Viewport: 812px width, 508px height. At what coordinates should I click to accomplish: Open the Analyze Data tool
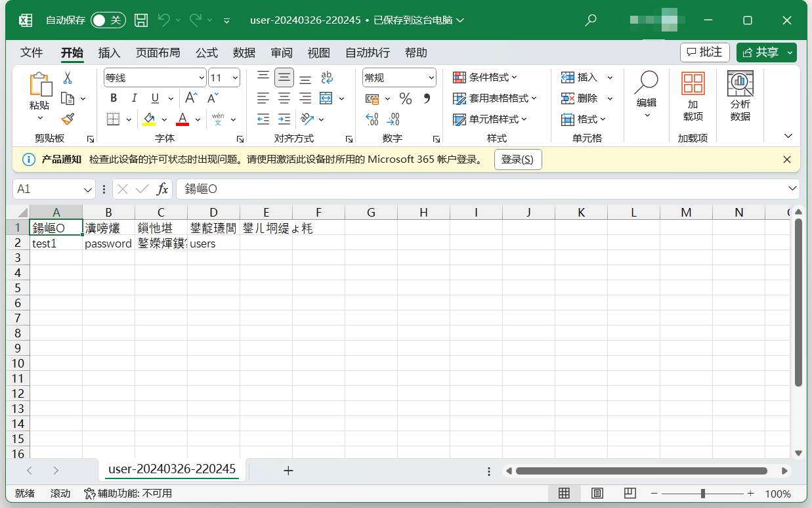pyautogui.click(x=740, y=97)
